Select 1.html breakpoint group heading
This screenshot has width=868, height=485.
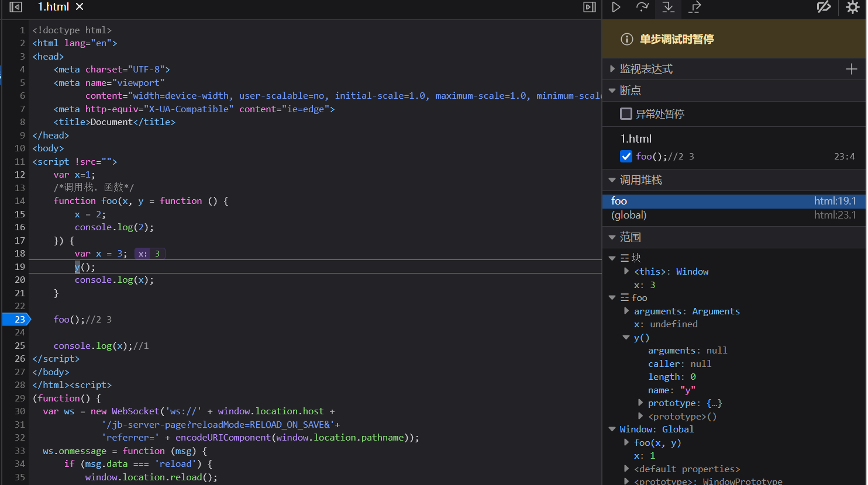point(636,138)
